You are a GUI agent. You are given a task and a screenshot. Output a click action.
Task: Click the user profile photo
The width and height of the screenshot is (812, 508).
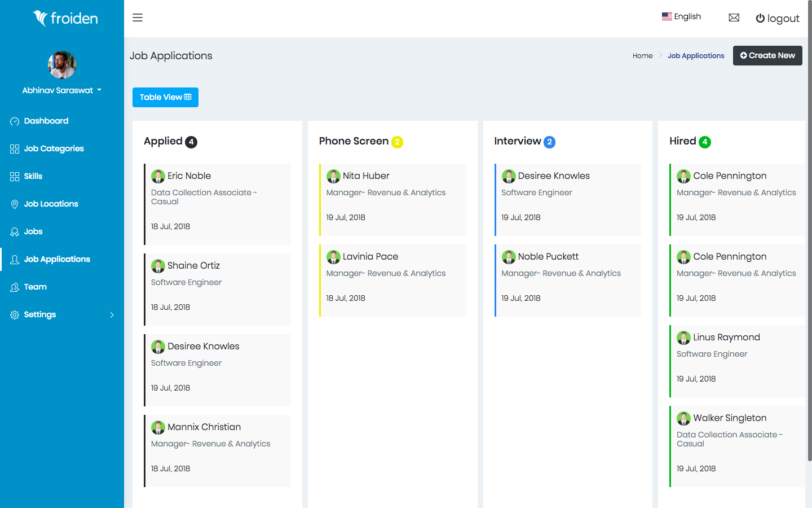click(62, 65)
